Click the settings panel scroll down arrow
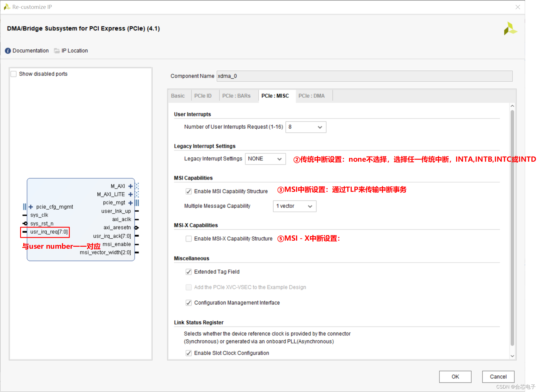 (512, 356)
